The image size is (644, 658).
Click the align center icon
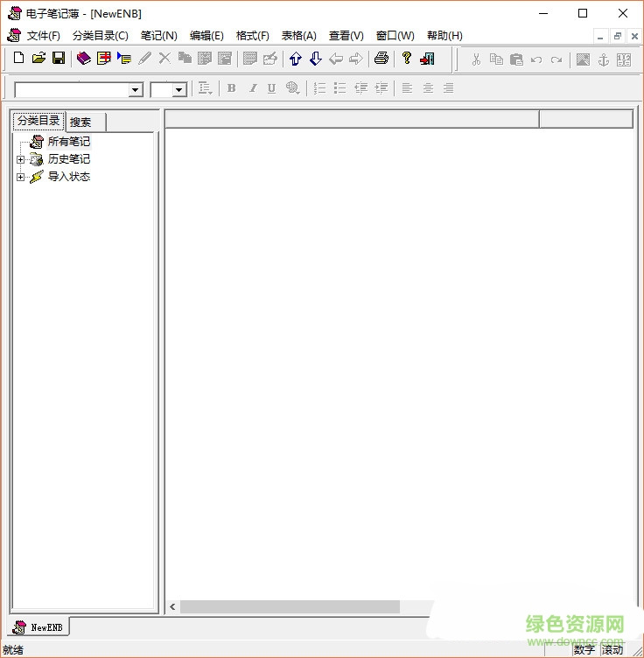(x=428, y=88)
